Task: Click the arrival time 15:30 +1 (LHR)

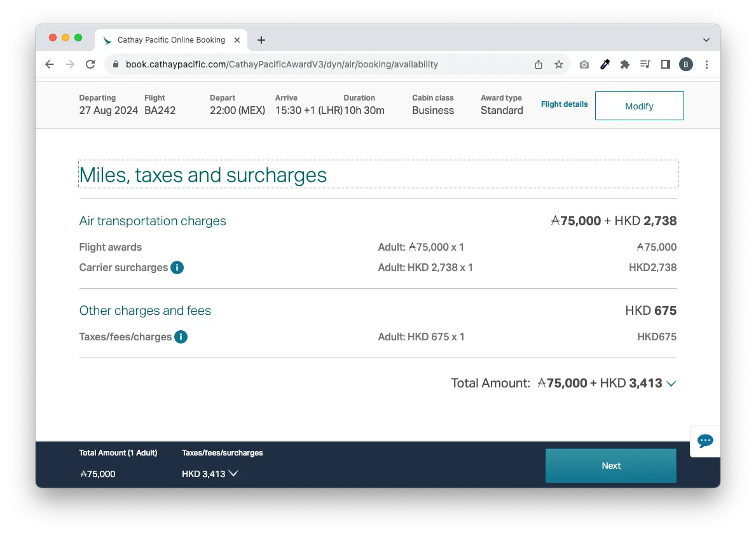Action: (x=309, y=111)
